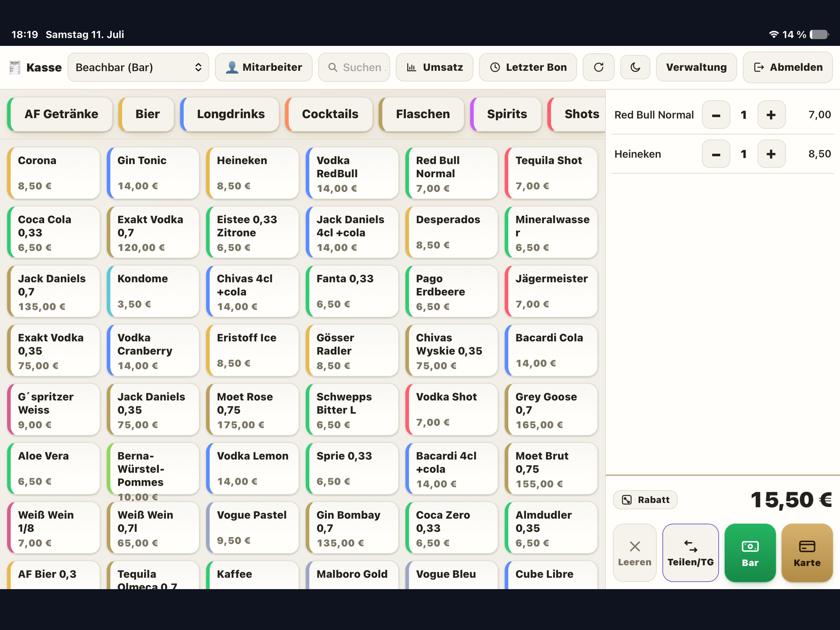Add Berna-Würstel-Pommes to order

click(x=153, y=469)
